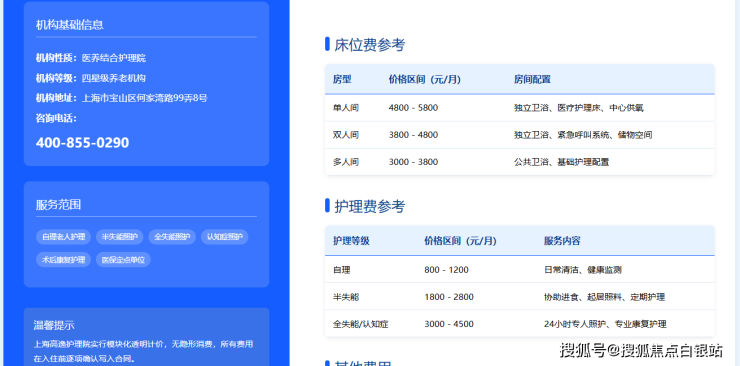Select the 全失能照护 tag
The image size is (740, 366).
[x=172, y=237]
